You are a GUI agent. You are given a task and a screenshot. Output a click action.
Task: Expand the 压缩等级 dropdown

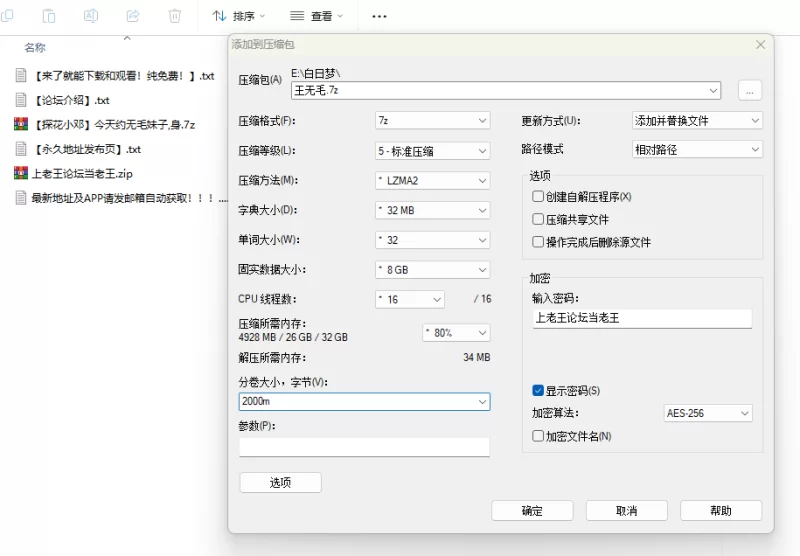[432, 151]
